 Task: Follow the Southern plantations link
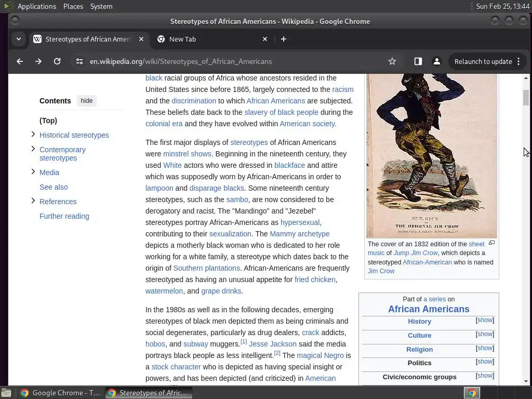point(207,268)
